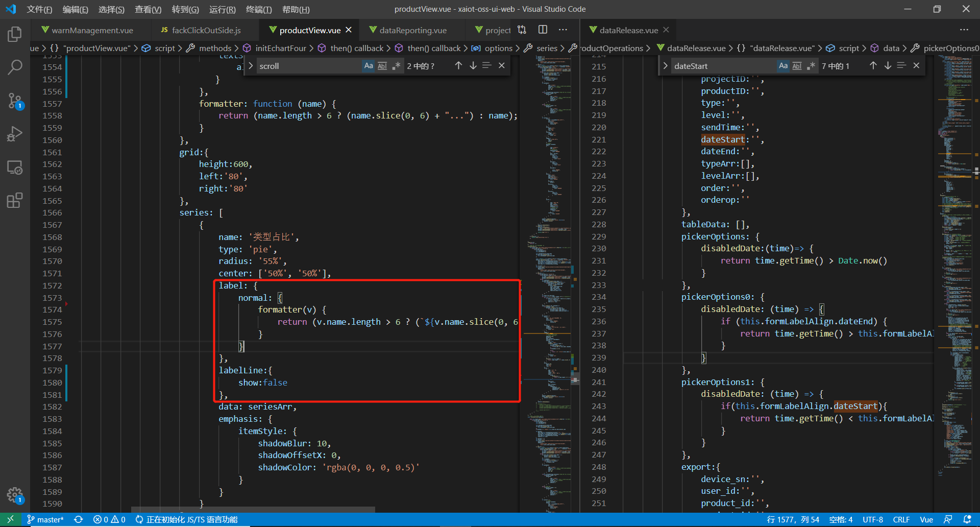The image size is (980, 527).
Task: Open notifications bell in status bar
Action: point(967,519)
